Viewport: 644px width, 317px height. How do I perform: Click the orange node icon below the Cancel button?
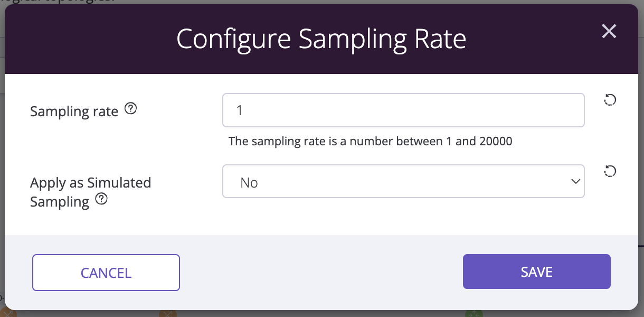point(167,313)
